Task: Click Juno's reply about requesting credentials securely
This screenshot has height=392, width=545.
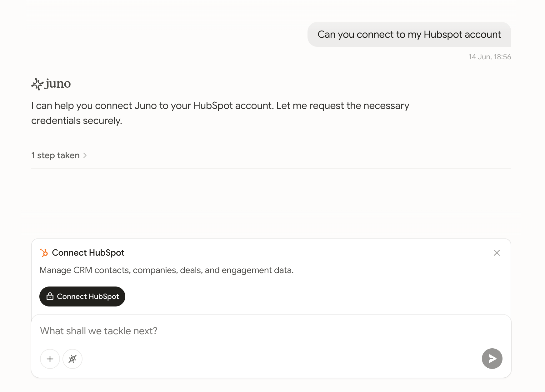Action: tap(220, 113)
